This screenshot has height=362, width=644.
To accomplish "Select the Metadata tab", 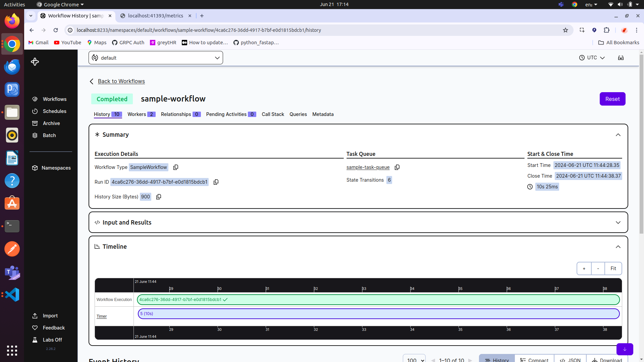I will tap(323, 114).
